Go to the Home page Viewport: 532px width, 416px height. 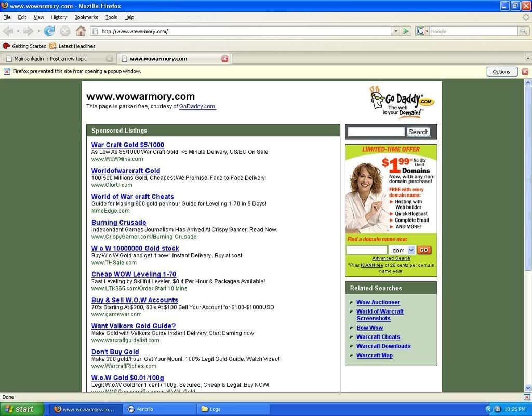[81, 31]
